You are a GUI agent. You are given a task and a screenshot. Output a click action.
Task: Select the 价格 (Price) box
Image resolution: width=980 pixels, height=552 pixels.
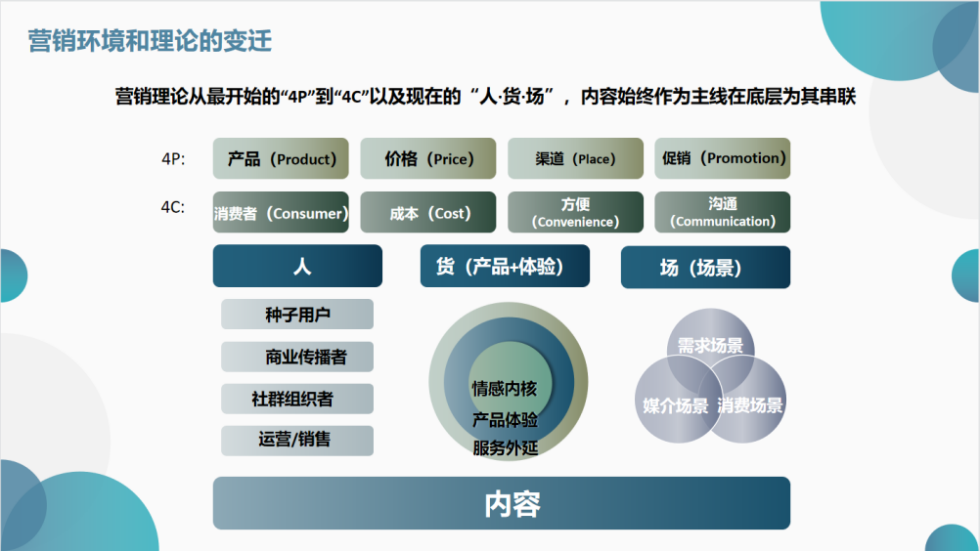pyautogui.click(x=428, y=159)
